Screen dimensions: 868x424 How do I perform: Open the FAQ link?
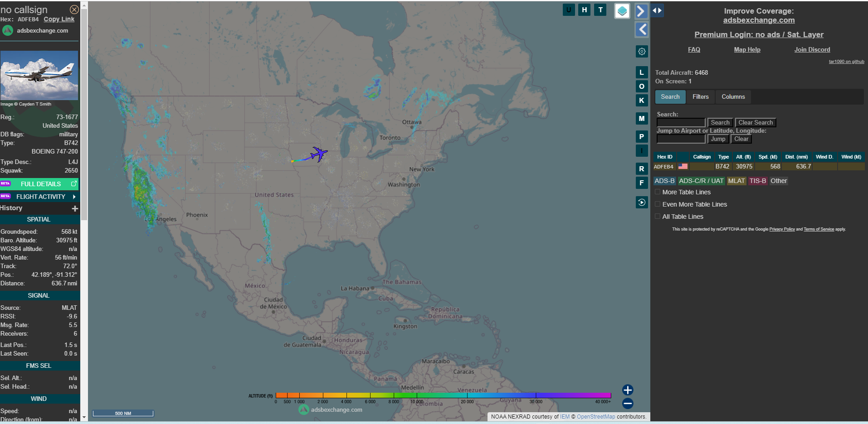tap(694, 50)
